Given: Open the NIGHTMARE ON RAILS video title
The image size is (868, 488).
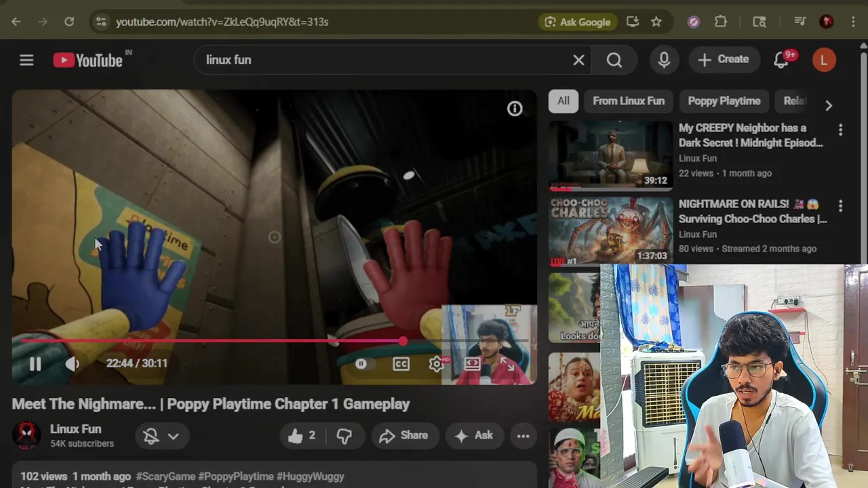Looking at the screenshot, I should 753,211.
